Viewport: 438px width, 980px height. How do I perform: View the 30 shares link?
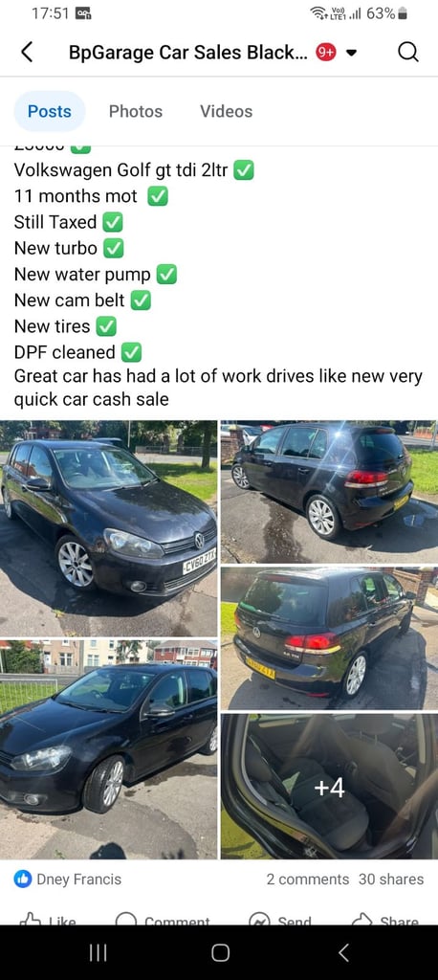(391, 880)
